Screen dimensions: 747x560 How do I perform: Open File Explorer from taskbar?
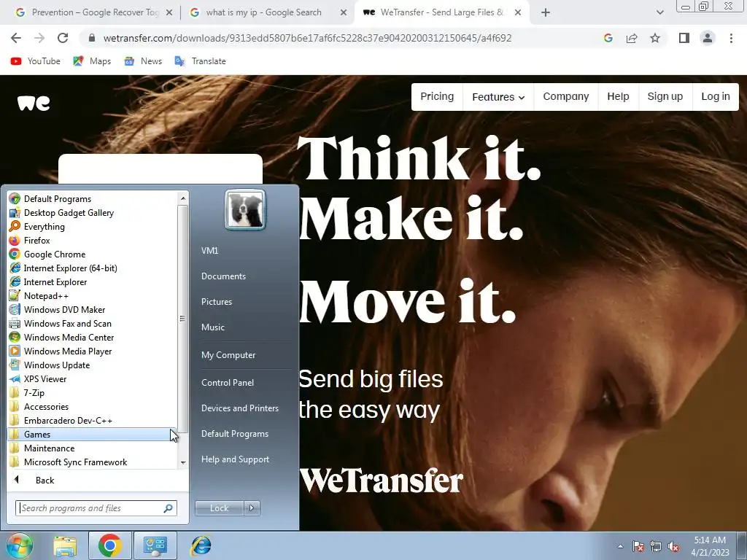pos(65,545)
